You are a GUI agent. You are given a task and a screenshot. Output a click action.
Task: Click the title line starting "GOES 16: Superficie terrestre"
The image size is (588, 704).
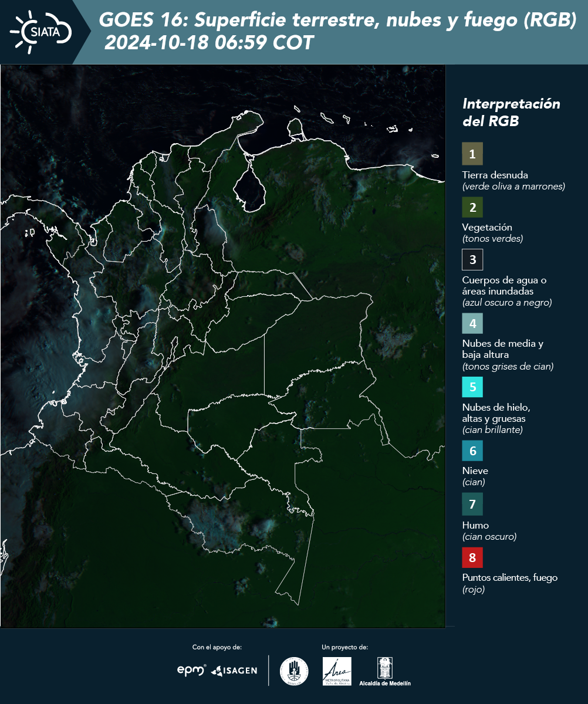click(x=337, y=21)
